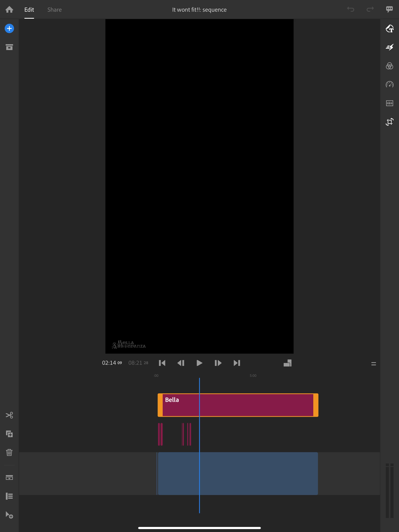Image resolution: width=399 pixels, height=532 pixels.
Task: Switch to the Share tab
Action: click(x=54, y=10)
